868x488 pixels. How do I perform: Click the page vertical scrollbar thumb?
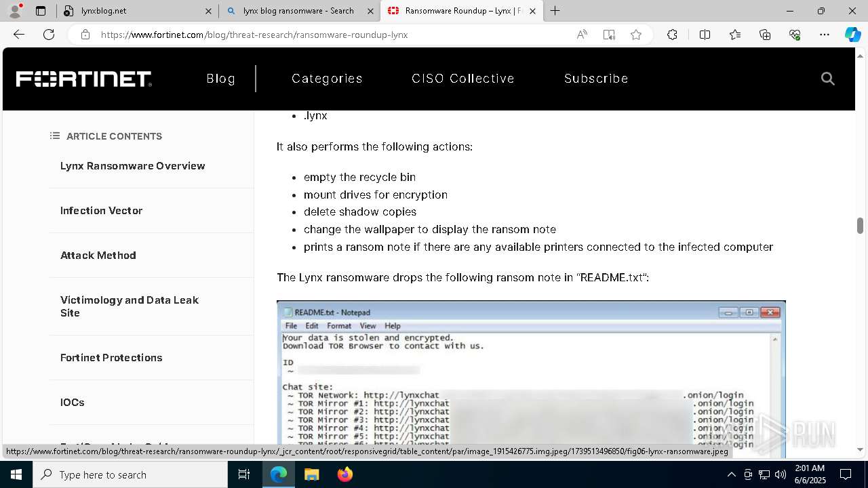coord(860,226)
